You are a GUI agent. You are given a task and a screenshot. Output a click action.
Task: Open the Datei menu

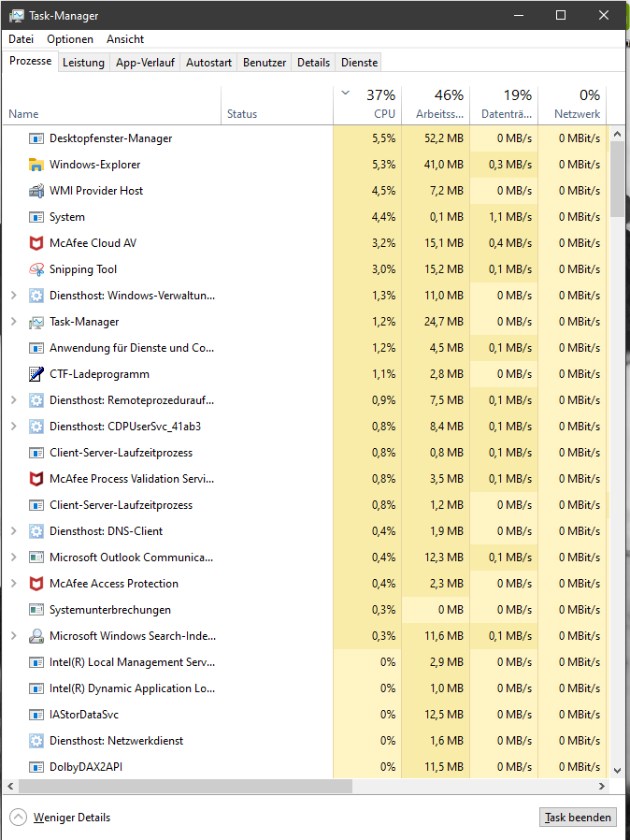(21, 39)
